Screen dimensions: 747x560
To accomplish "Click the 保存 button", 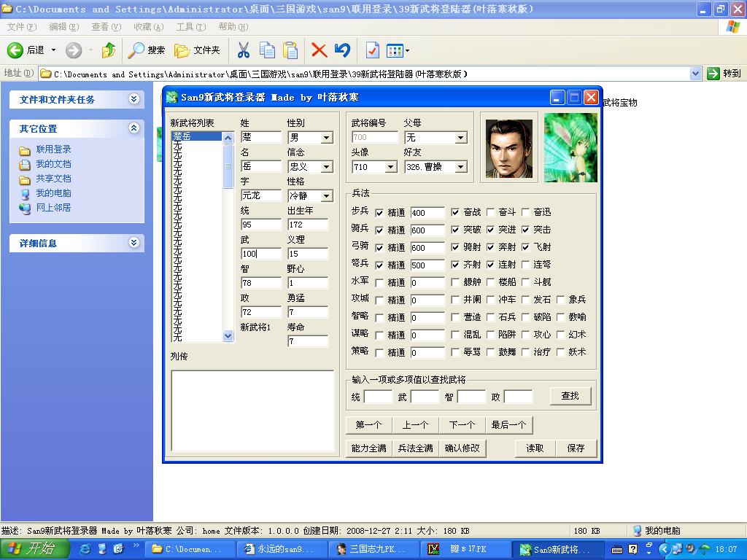I will 576,448.
